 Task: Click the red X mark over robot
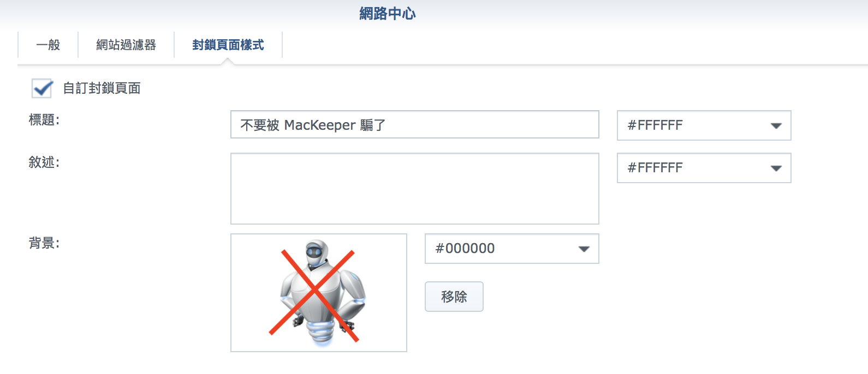tap(314, 296)
